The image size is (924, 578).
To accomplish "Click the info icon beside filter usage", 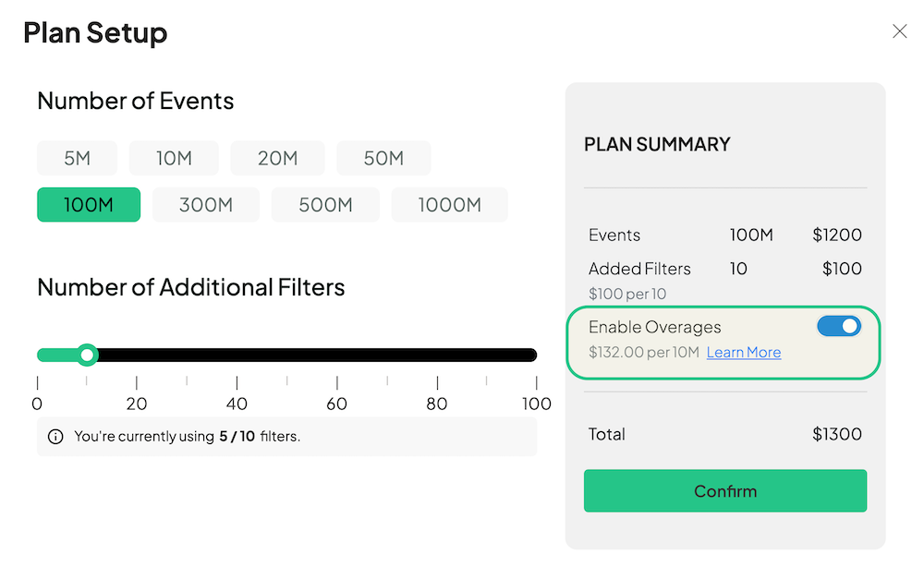I will [x=55, y=437].
